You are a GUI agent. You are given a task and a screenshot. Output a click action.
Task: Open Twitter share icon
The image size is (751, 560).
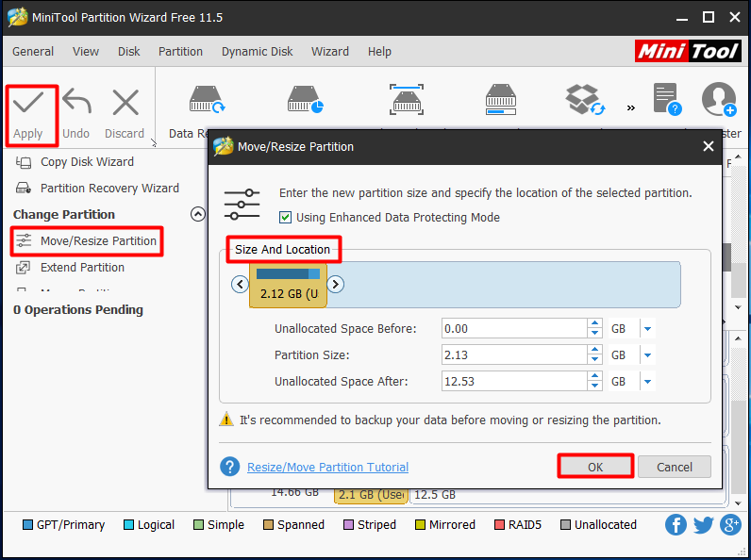click(x=703, y=524)
